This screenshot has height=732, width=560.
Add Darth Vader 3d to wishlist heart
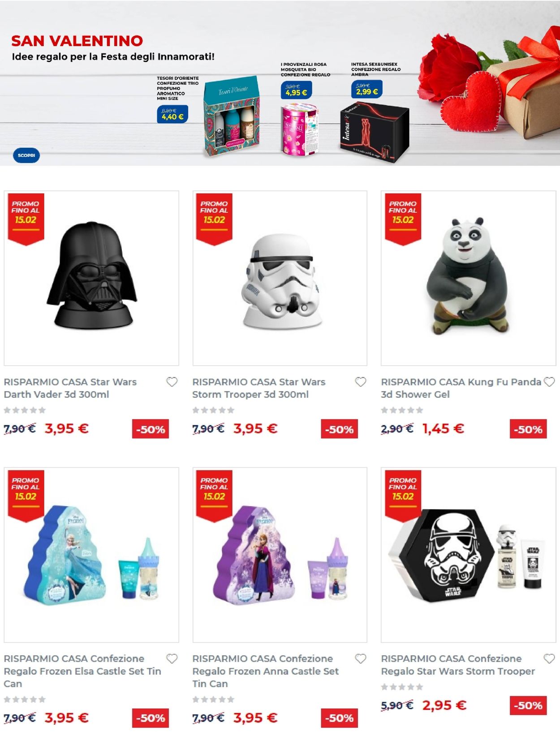tap(172, 382)
